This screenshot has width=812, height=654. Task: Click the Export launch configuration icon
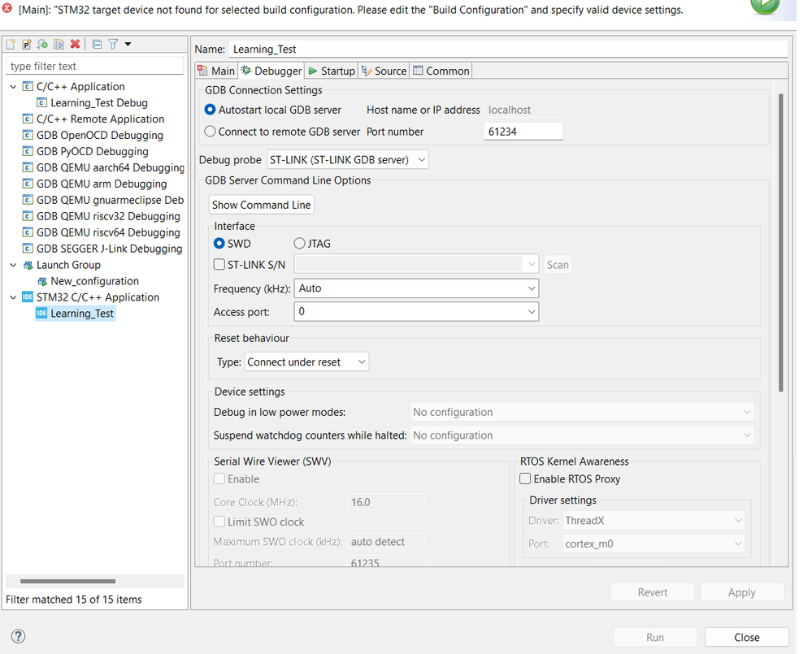point(42,44)
